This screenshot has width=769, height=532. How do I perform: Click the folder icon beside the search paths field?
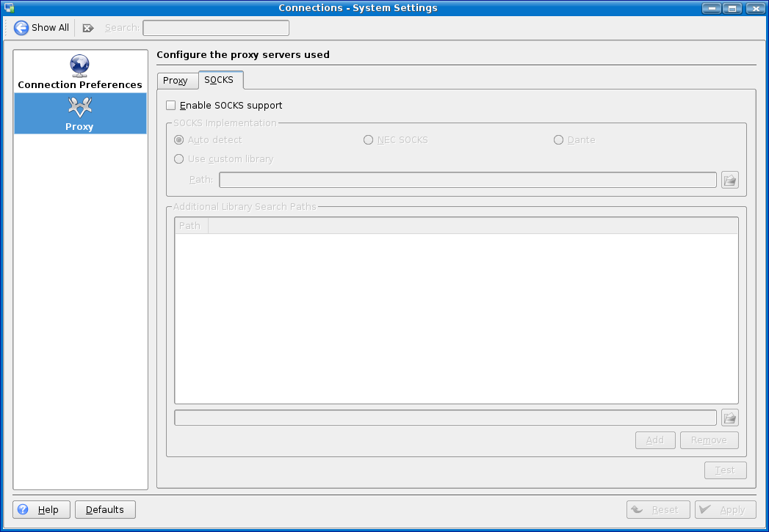point(729,418)
